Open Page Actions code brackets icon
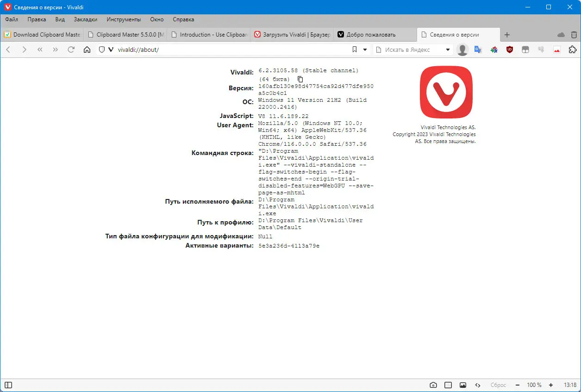581x392 pixels. tap(478, 385)
